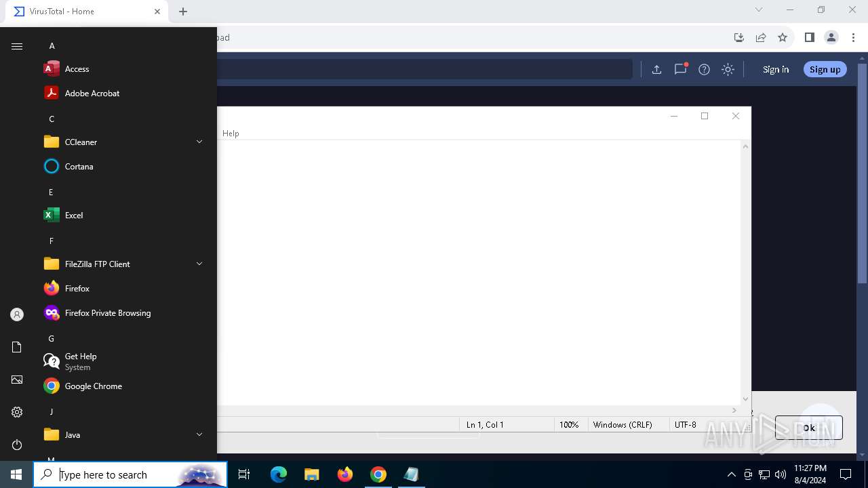Show hidden system tray icons
This screenshot has width=868, height=488.
click(731, 474)
